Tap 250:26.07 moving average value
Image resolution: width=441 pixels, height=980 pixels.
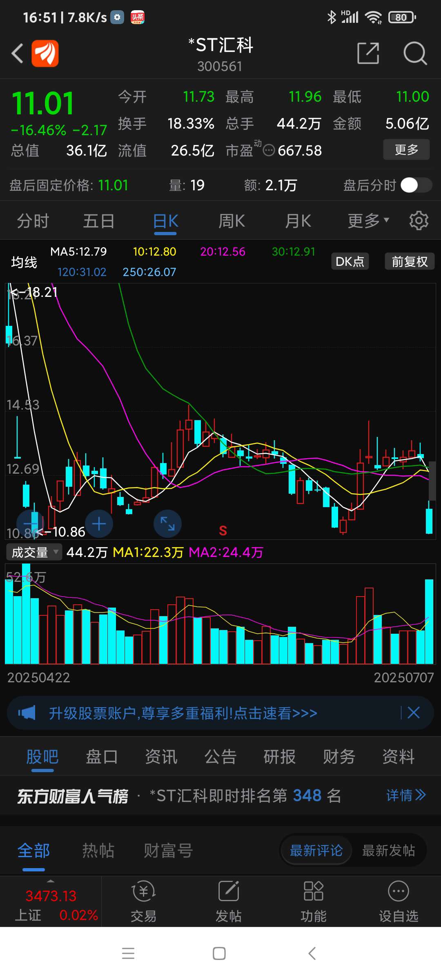(x=149, y=272)
